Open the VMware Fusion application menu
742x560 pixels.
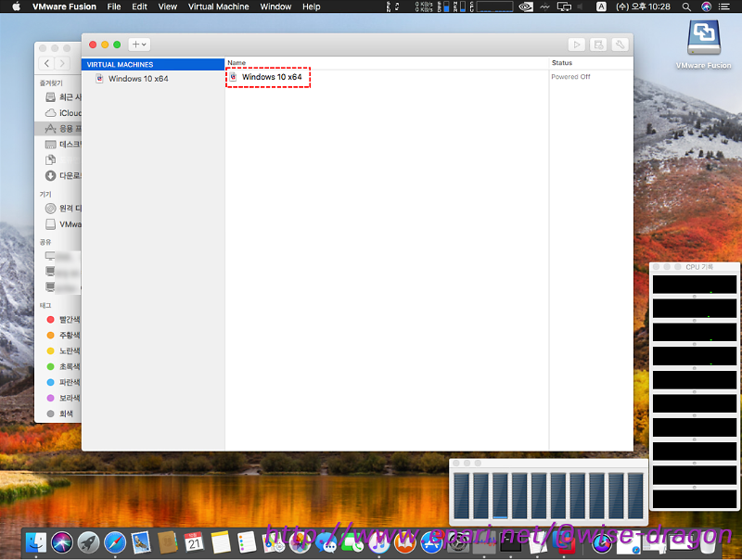(64, 6)
